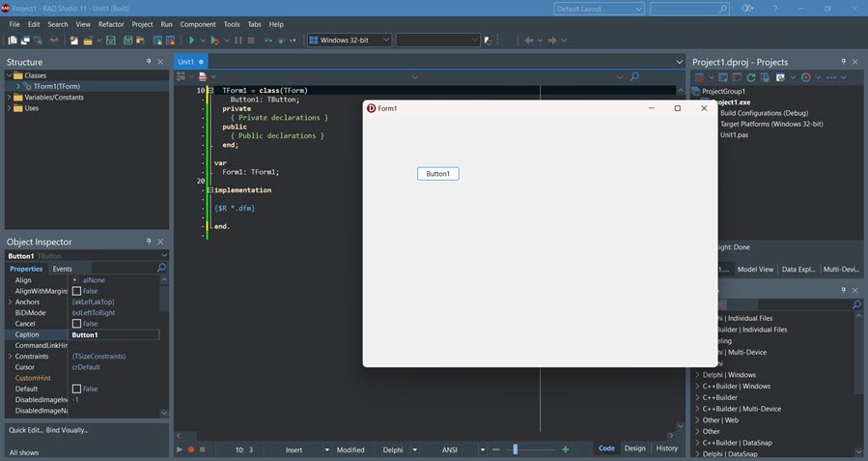Click the Remove File from Project icon
868x461 pixels.
click(x=171, y=40)
